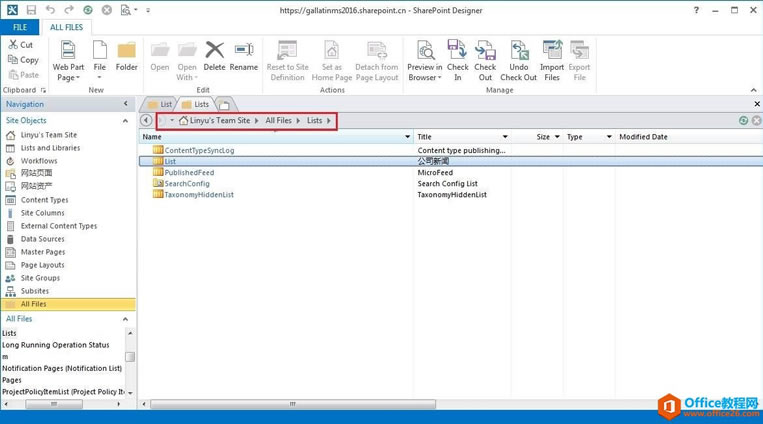This screenshot has height=424, width=763.
Task: Click All Files in breadcrumb path
Action: (279, 121)
